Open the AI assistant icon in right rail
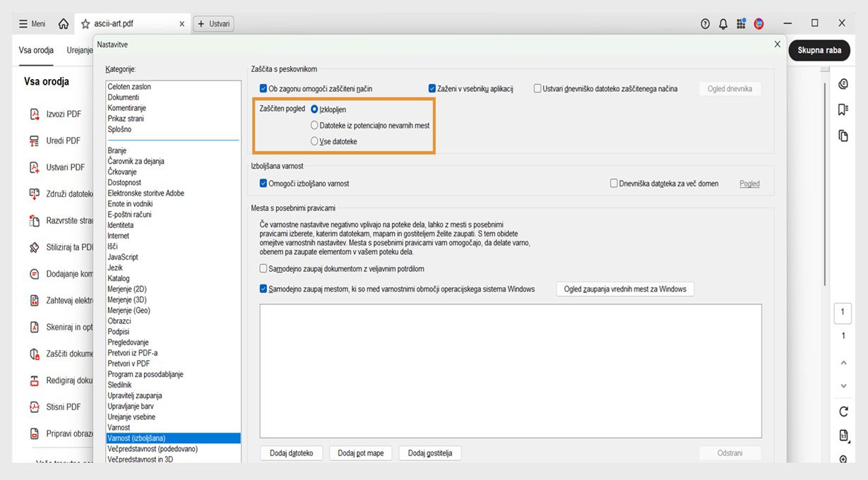The width and height of the screenshot is (868, 480). (843, 85)
